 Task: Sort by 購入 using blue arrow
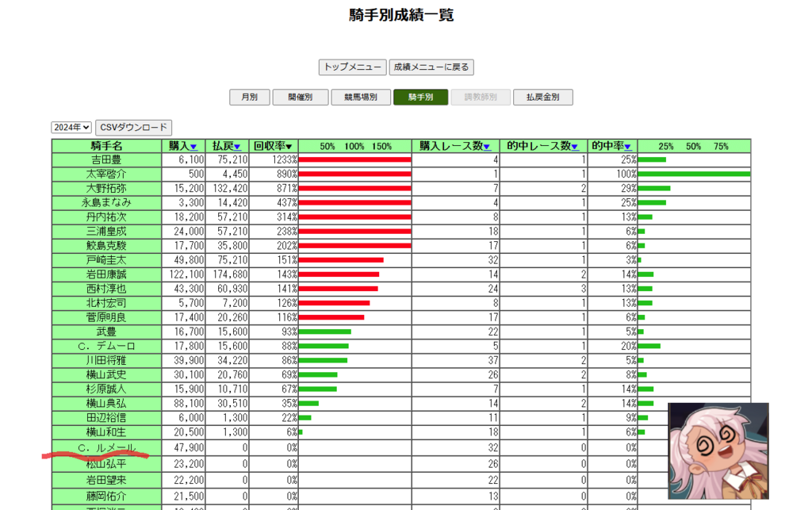click(193, 147)
